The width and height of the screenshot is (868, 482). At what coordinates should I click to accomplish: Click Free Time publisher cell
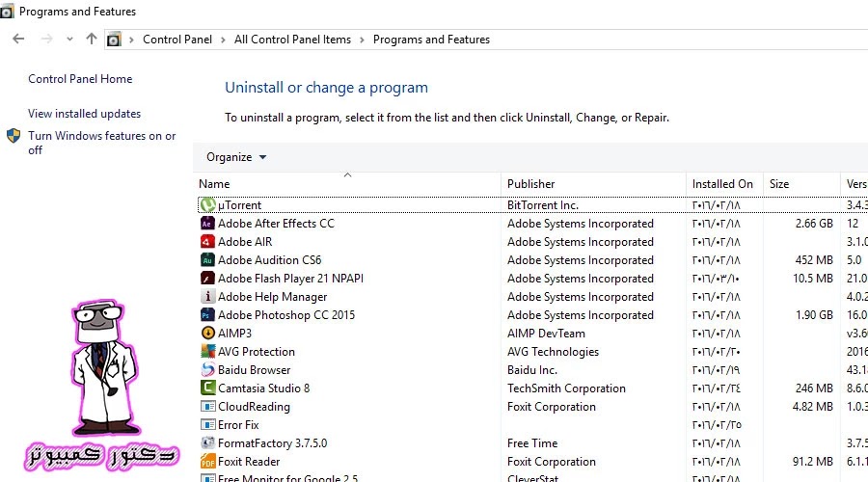point(532,443)
